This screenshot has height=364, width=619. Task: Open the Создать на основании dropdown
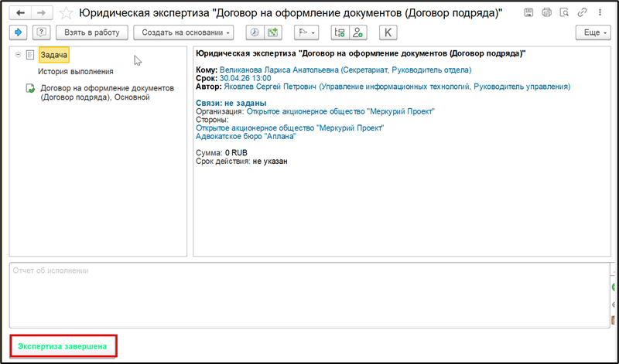coord(183,32)
